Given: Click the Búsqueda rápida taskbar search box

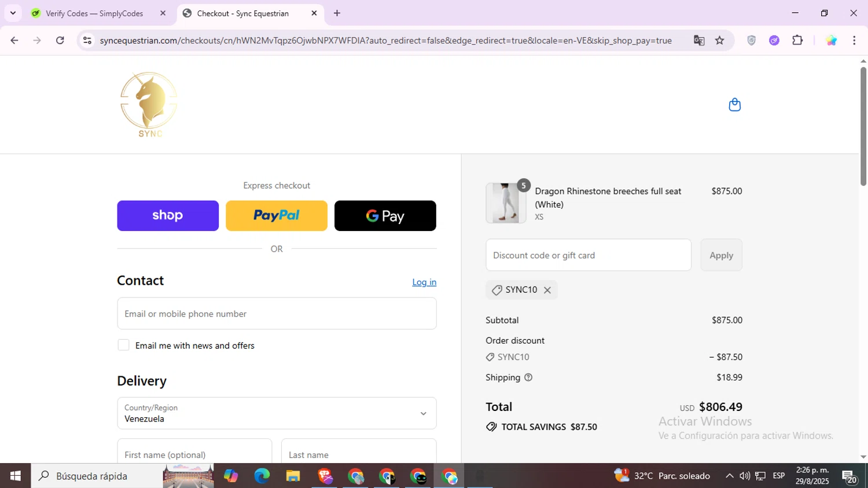Looking at the screenshot, I should [x=123, y=476].
